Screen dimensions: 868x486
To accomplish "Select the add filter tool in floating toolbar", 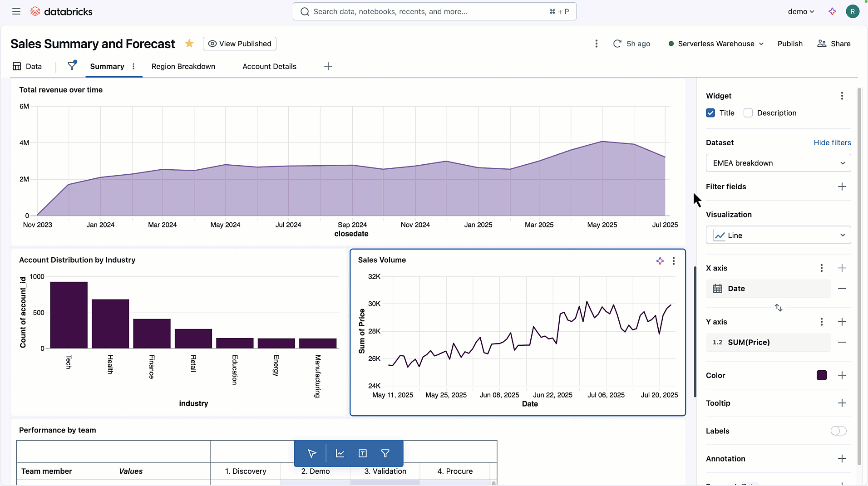I will click(x=385, y=453).
